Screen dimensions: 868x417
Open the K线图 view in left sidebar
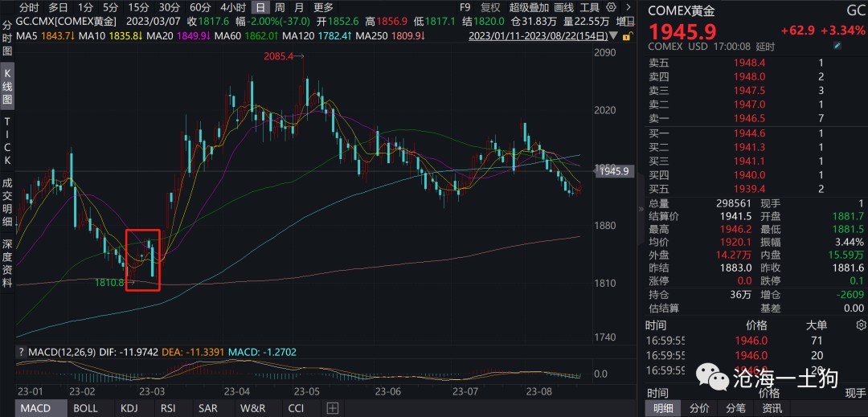click(7, 87)
